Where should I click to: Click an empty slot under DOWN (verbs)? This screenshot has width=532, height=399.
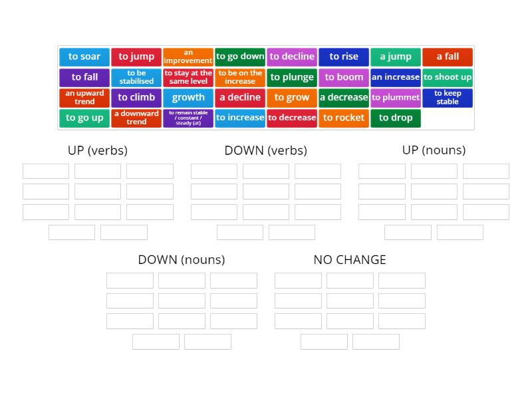(214, 171)
